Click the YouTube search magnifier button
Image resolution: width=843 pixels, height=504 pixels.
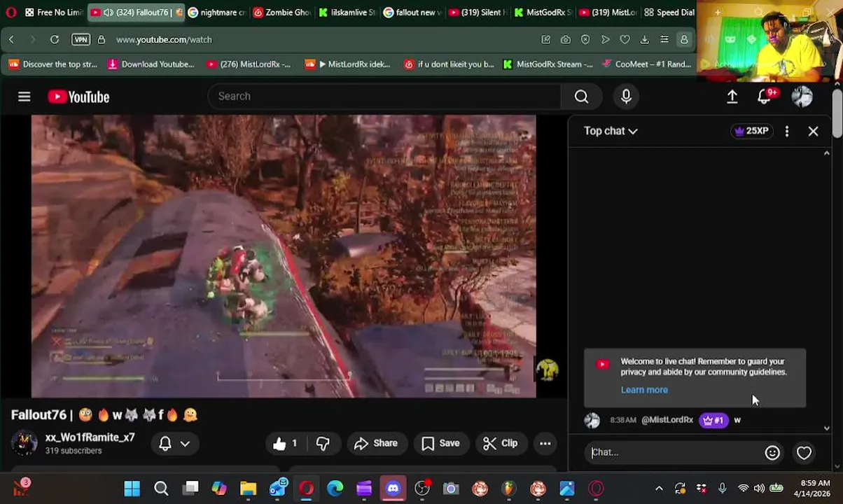[582, 97]
